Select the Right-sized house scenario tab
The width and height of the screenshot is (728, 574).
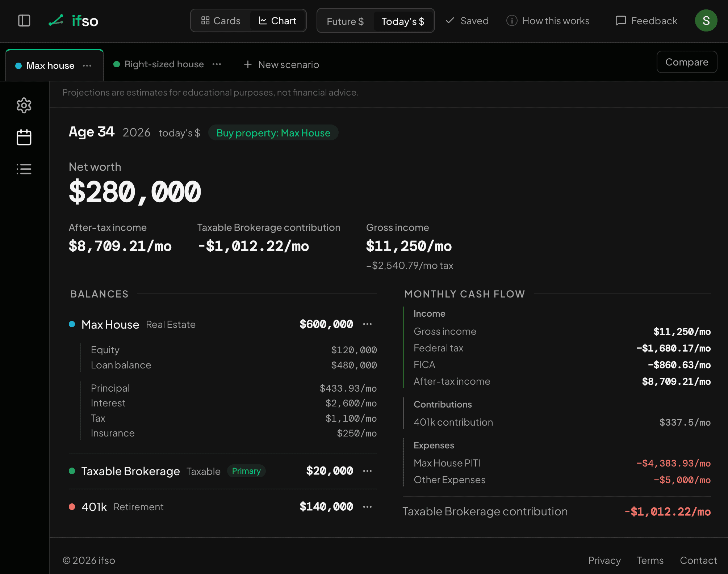(164, 64)
